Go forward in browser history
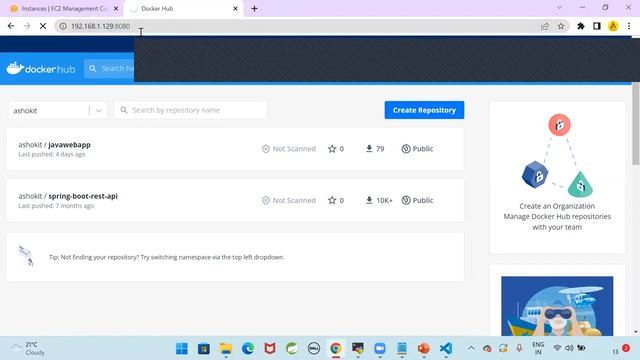The width and height of the screenshot is (640, 360). 27,26
